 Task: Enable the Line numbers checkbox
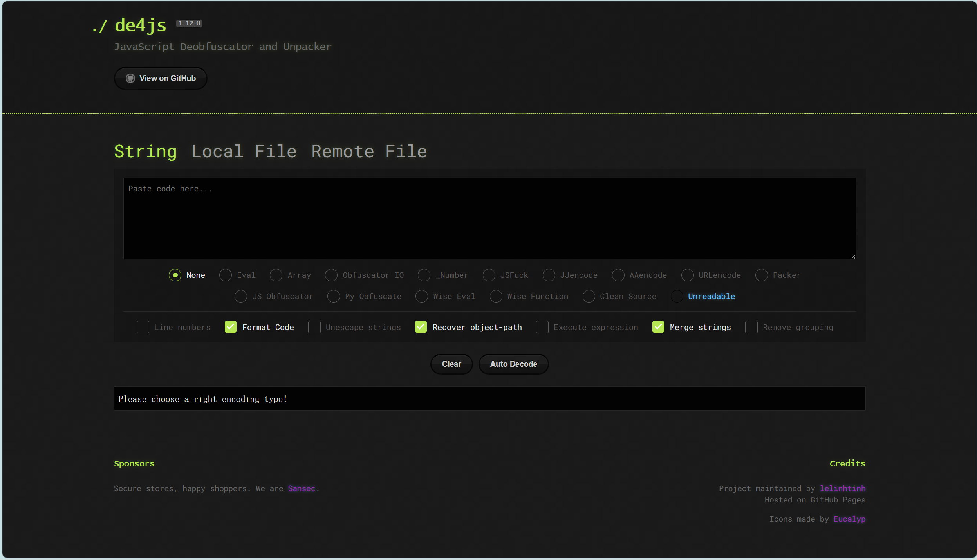pos(143,327)
